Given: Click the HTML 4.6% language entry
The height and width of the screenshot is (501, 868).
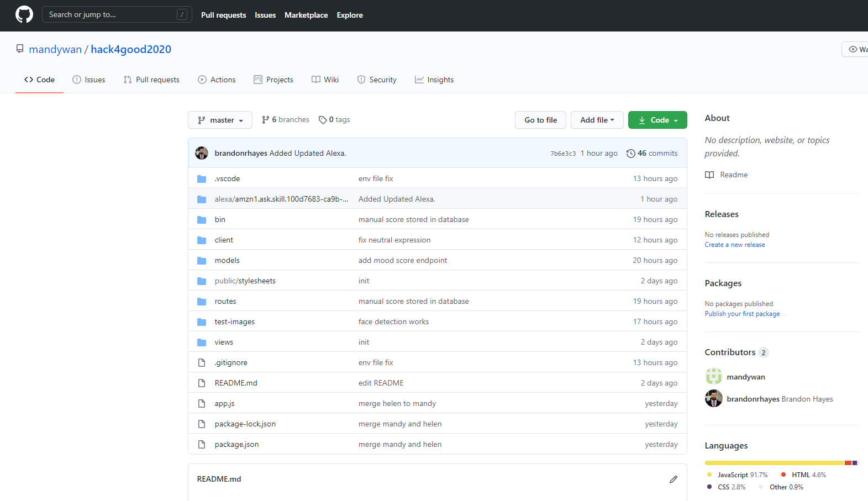Looking at the screenshot, I should point(803,475).
